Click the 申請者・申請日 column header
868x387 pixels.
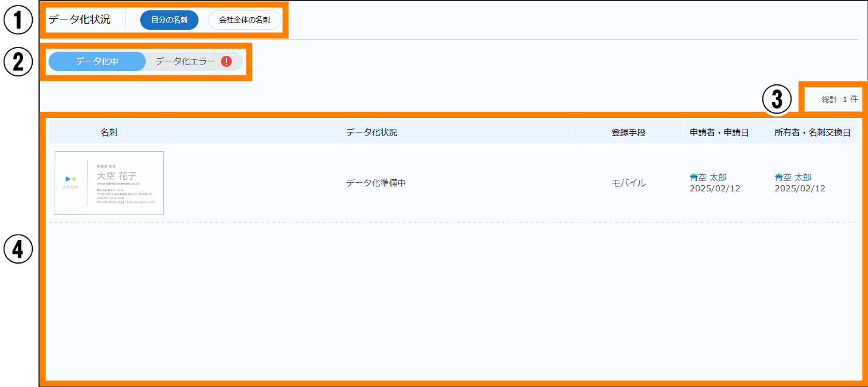pos(719,132)
